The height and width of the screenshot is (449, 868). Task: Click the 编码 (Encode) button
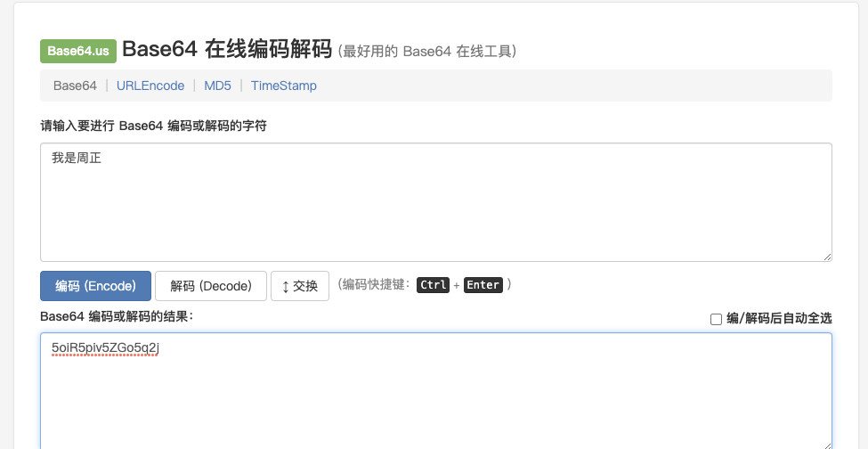(95, 286)
